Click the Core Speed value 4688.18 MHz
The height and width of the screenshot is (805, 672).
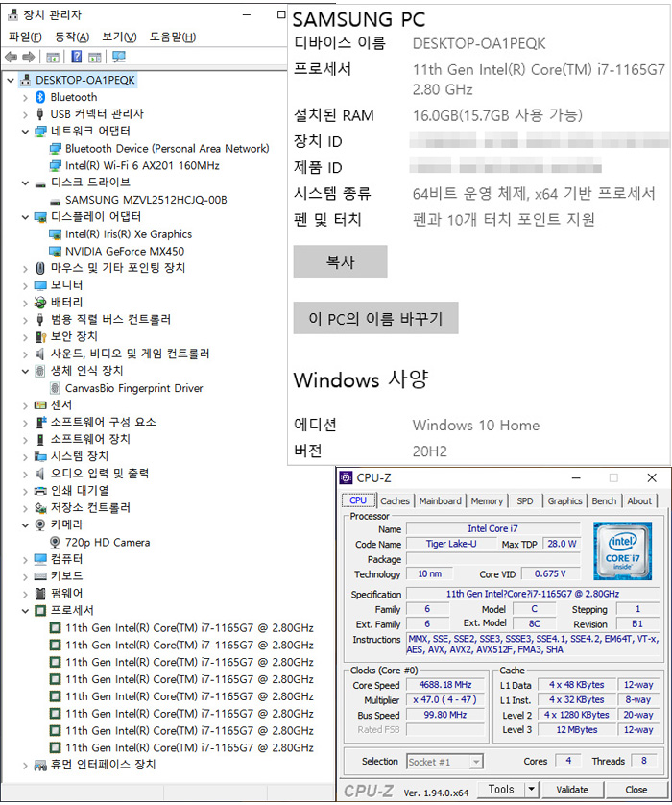click(445, 684)
